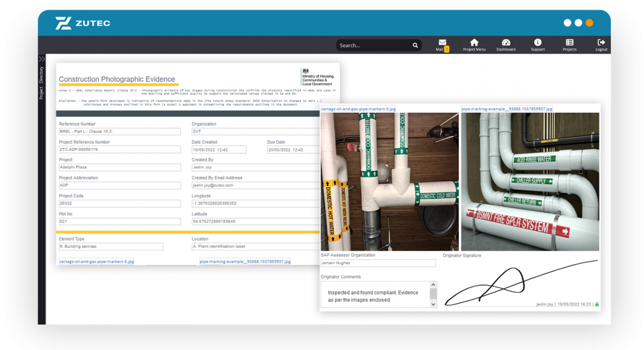Open certags-oil-and-gas-pipe-markers-5.jpg link above left photo
The height and width of the screenshot is (350, 644).
(358, 109)
